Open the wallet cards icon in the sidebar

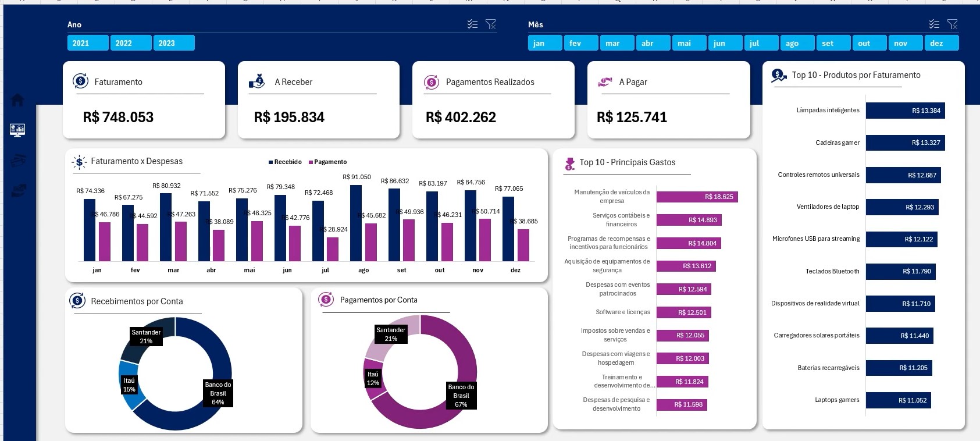pos(18,160)
